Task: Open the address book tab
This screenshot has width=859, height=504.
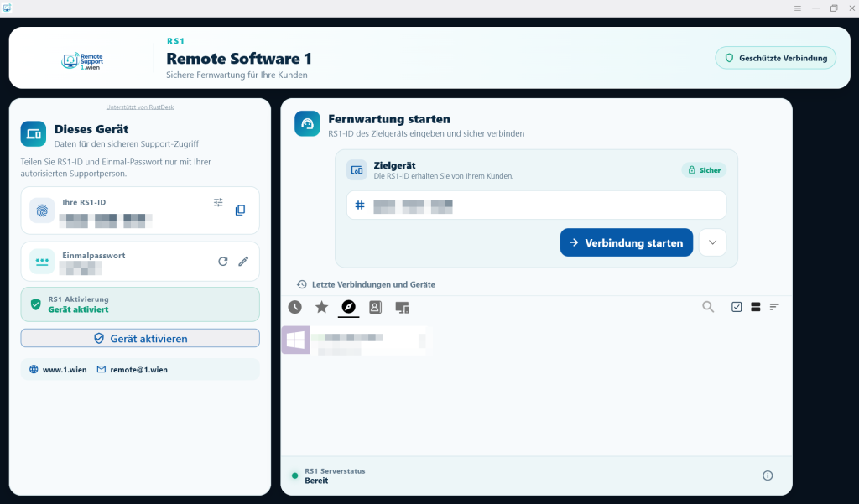Action: click(x=375, y=307)
